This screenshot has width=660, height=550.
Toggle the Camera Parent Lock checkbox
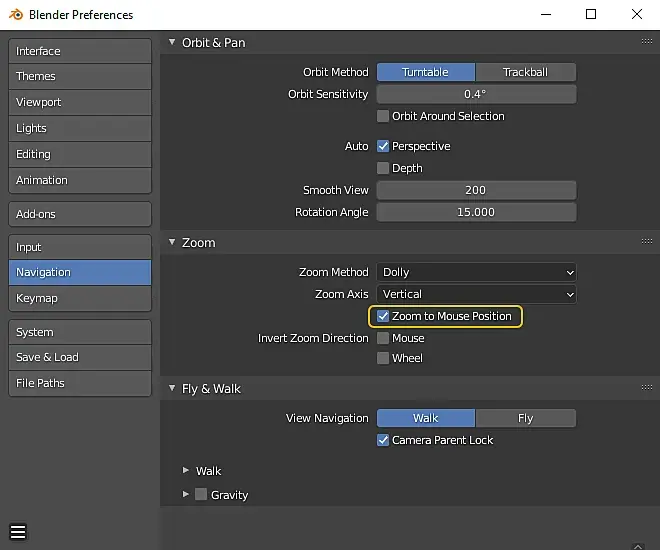pos(383,440)
